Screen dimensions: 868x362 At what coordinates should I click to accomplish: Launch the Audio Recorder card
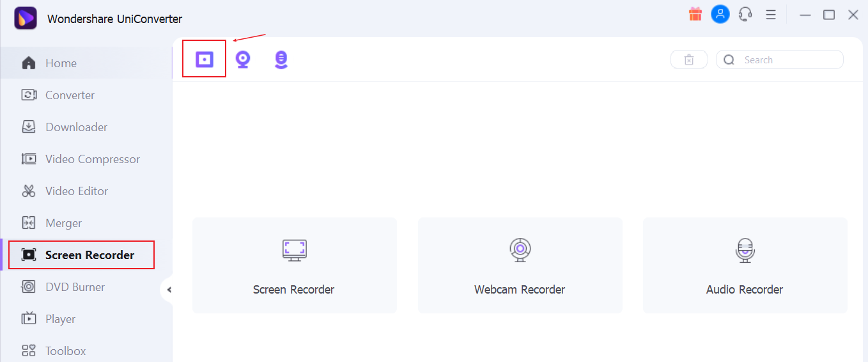745,265
